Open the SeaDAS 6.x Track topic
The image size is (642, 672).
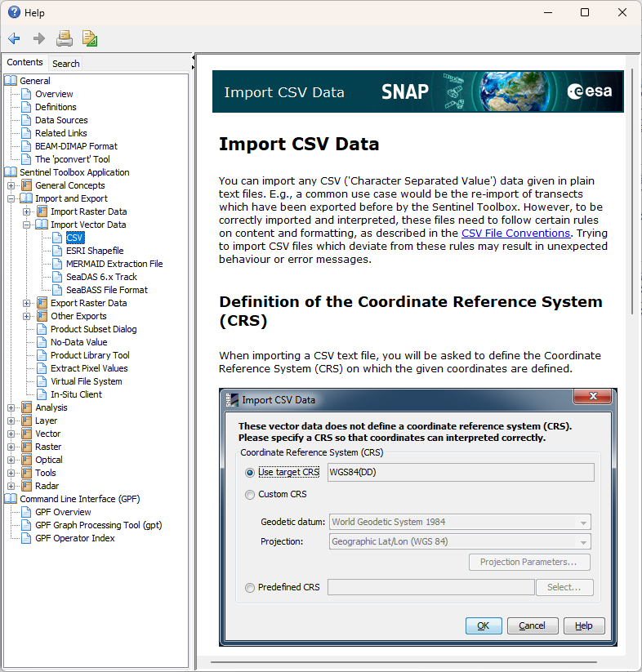pyautogui.click(x=101, y=277)
